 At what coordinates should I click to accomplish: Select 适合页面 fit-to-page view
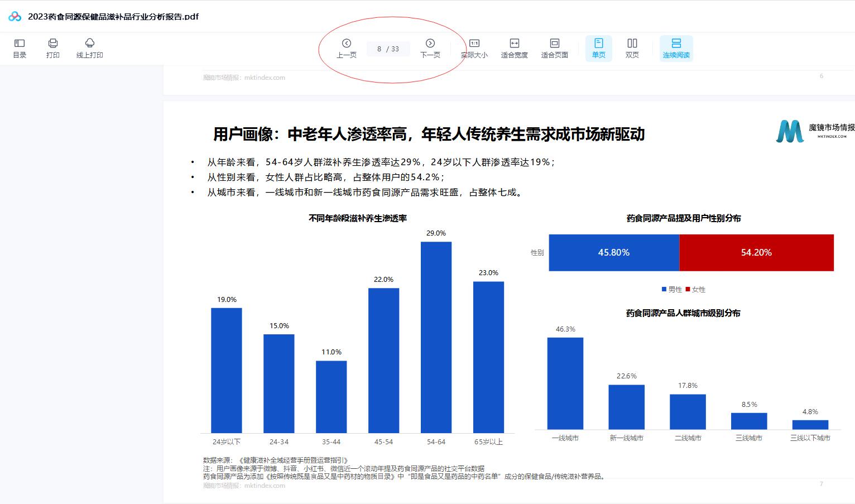click(x=554, y=48)
